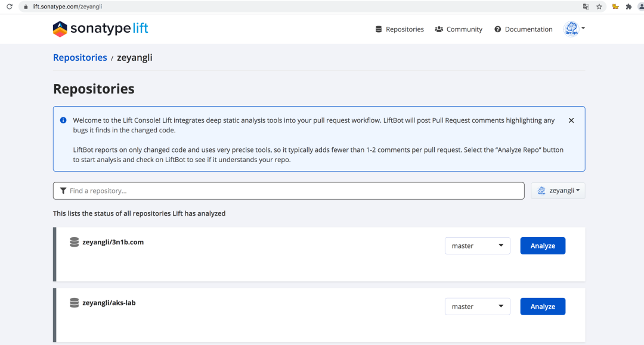Open the browser extensions puzzle icon

pyautogui.click(x=628, y=7)
